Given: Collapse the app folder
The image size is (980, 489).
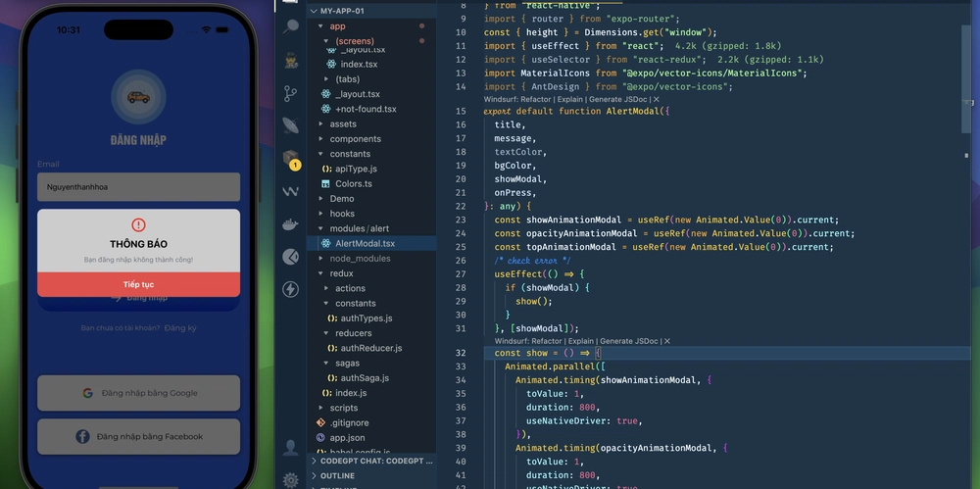Looking at the screenshot, I should coord(337,26).
